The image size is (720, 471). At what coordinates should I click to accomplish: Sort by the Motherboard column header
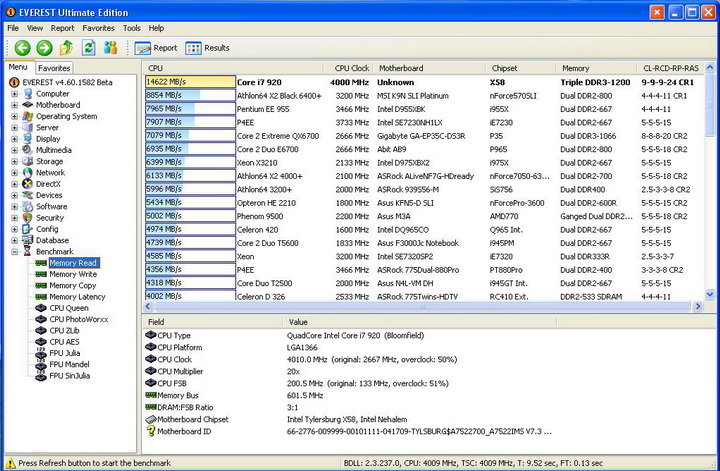coord(429,68)
